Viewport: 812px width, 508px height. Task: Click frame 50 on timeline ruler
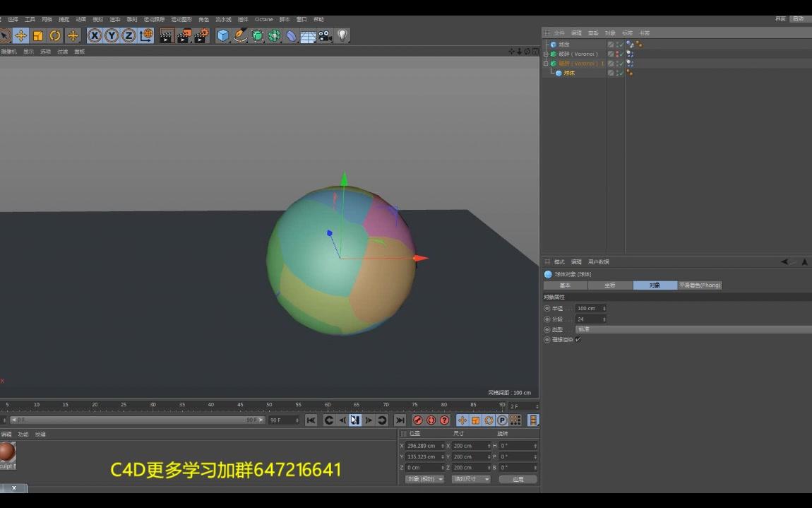click(x=269, y=405)
